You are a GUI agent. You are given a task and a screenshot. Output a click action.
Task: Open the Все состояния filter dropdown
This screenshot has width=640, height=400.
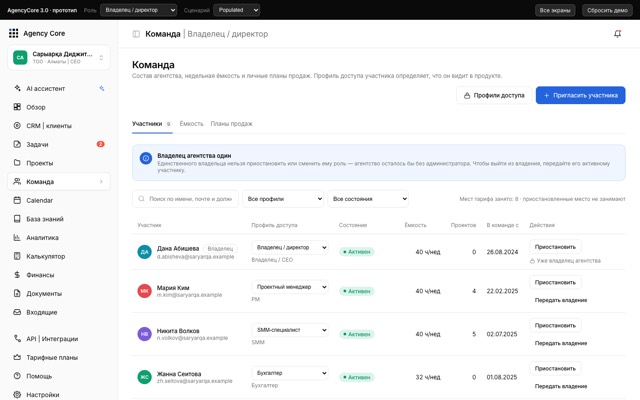368,199
